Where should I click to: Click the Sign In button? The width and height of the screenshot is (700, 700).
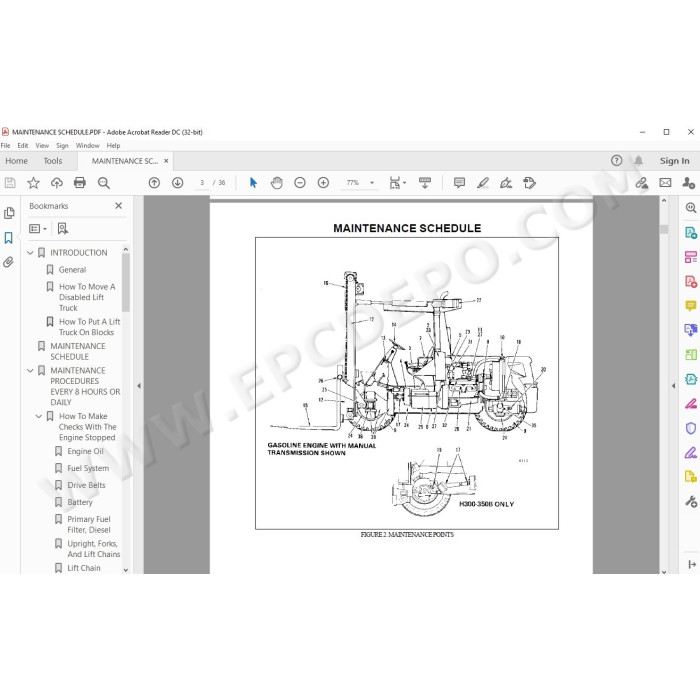pyautogui.click(x=675, y=161)
